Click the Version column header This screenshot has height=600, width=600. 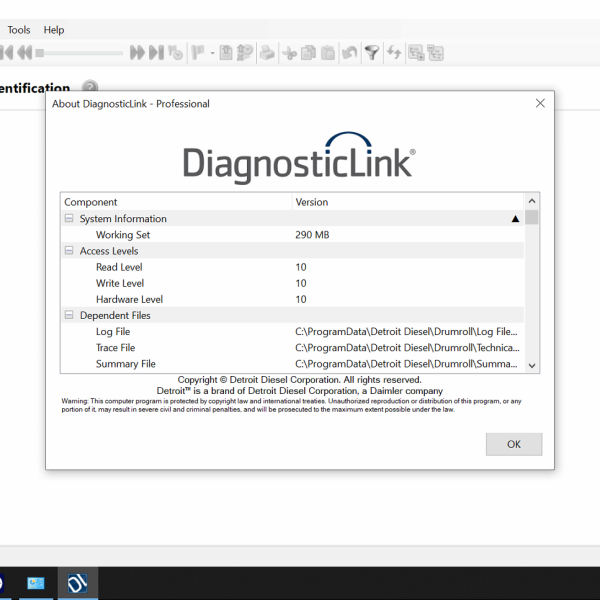click(x=408, y=202)
